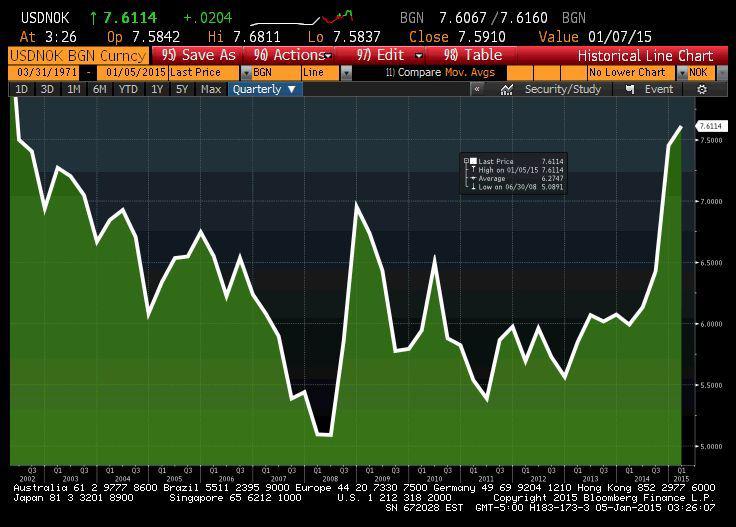Click the chart settings gear icon
The width and height of the screenshot is (736, 527).
[x=702, y=89]
